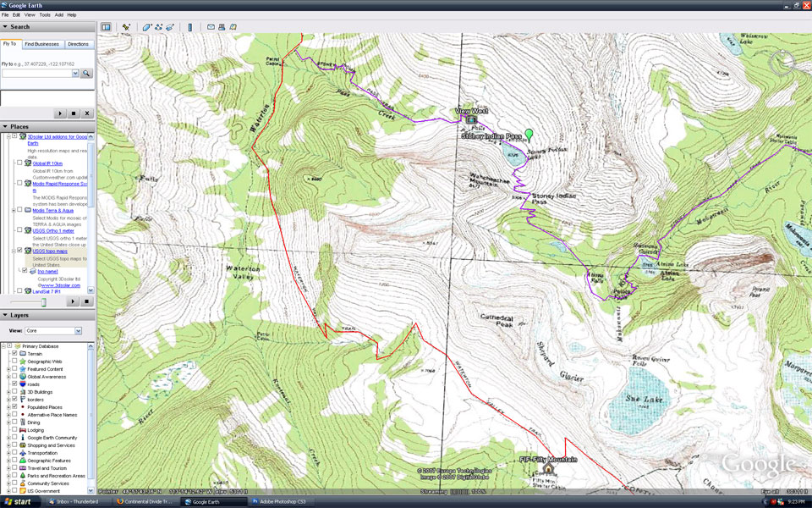Toggle the Terrain layer checkbox

coord(15,354)
